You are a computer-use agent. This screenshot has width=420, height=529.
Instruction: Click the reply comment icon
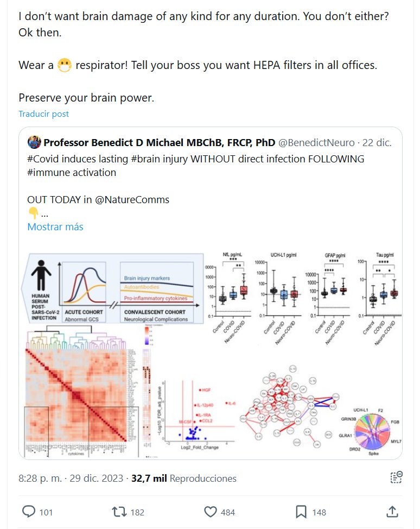(x=28, y=511)
